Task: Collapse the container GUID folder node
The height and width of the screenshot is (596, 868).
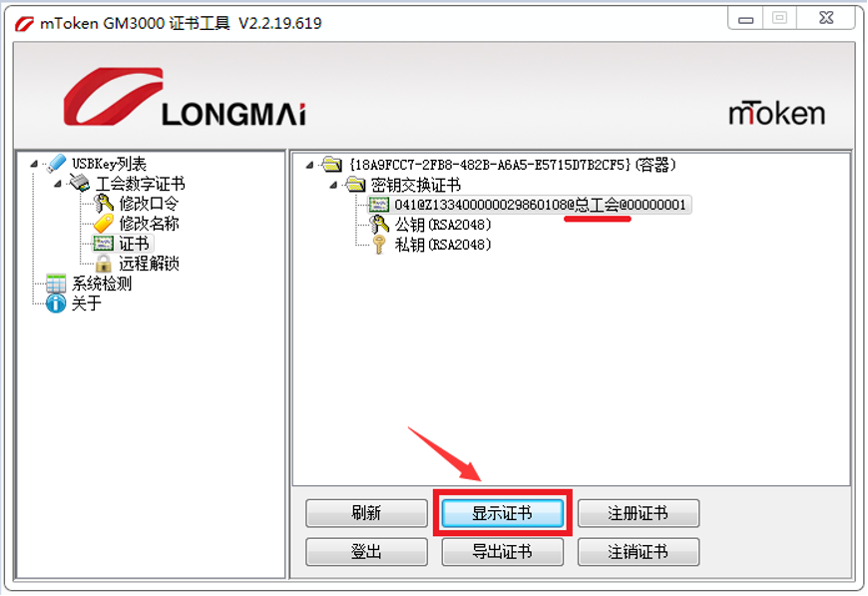Action: pyautogui.click(x=310, y=165)
